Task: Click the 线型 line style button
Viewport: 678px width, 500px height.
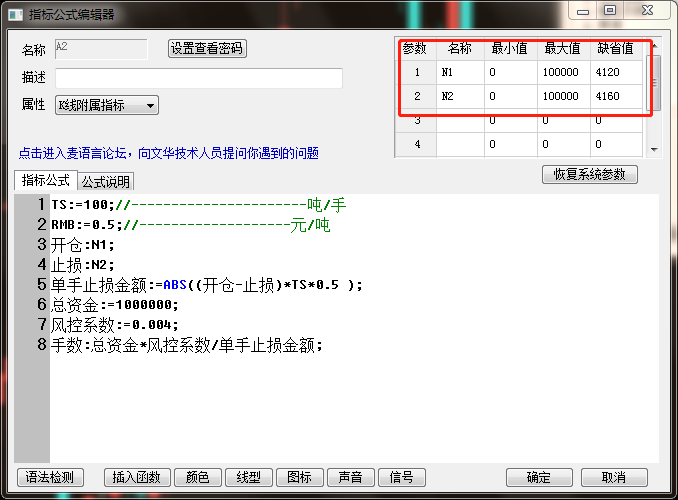Action: [249, 477]
